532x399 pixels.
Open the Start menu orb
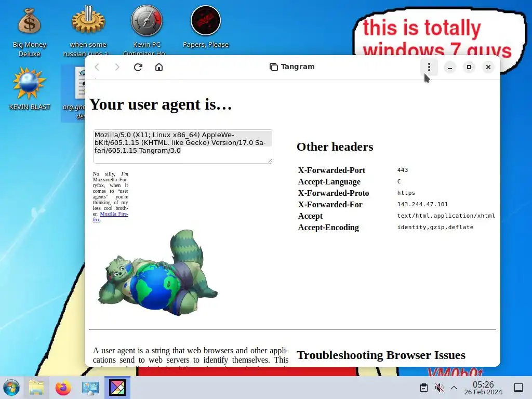11,388
